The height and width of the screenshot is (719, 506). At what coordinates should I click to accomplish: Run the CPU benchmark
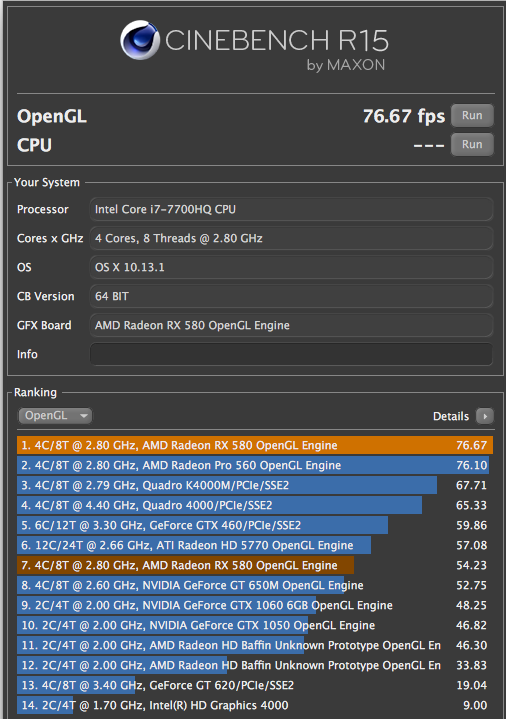pos(472,144)
